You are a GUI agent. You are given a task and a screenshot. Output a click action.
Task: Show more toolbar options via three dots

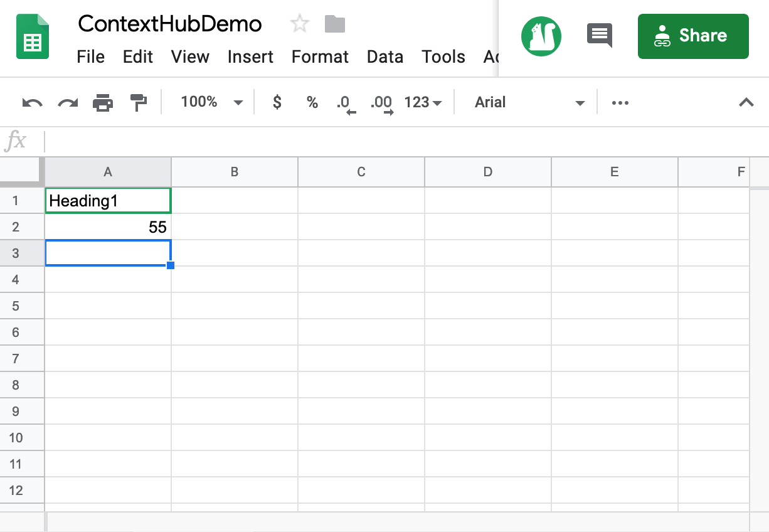pyautogui.click(x=620, y=103)
